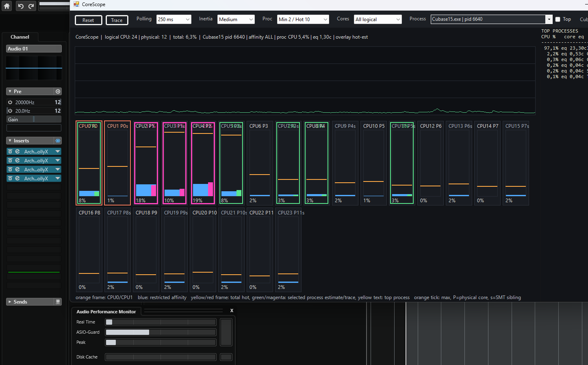
Task: Click the legend text about orange frame CPU0/CPU1
Action: click(x=104, y=297)
